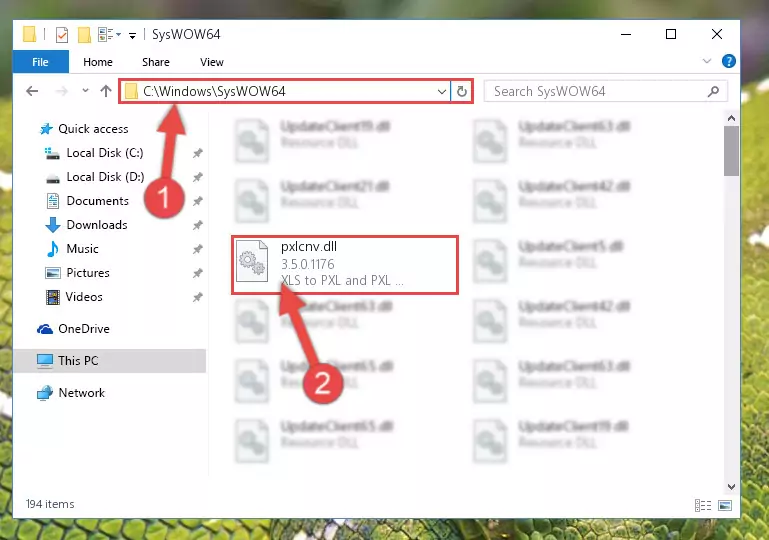Viewport: 769px width, 540px height.
Task: Click version text 3.5.0.1176
Action: [308, 264]
